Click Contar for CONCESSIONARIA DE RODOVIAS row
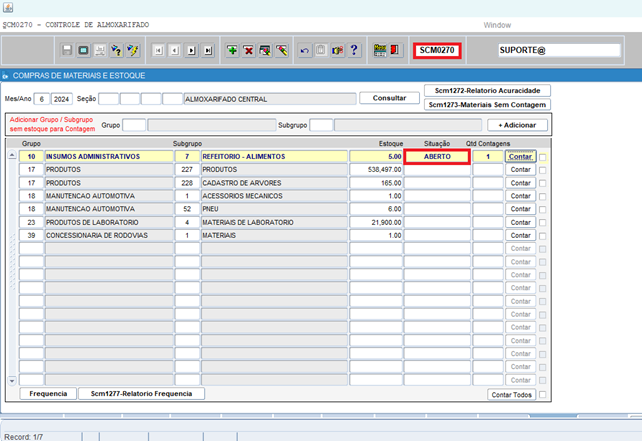 (520, 235)
